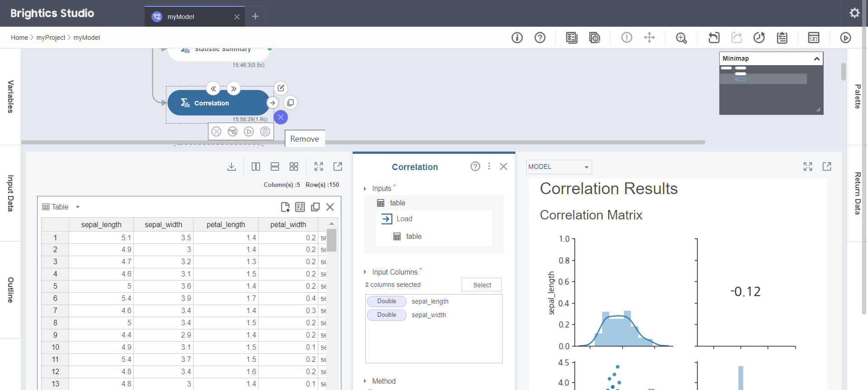868x390 pixels.
Task: Open the Palette side tab
Action: (x=858, y=96)
